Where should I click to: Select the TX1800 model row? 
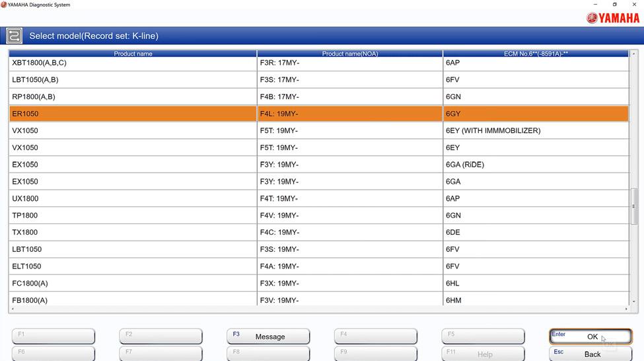point(319,232)
